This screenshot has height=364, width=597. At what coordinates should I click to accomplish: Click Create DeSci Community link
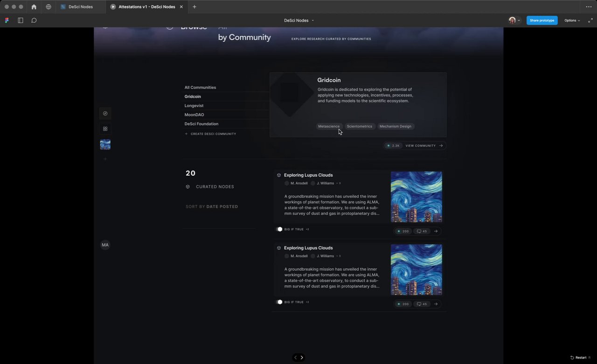point(210,134)
